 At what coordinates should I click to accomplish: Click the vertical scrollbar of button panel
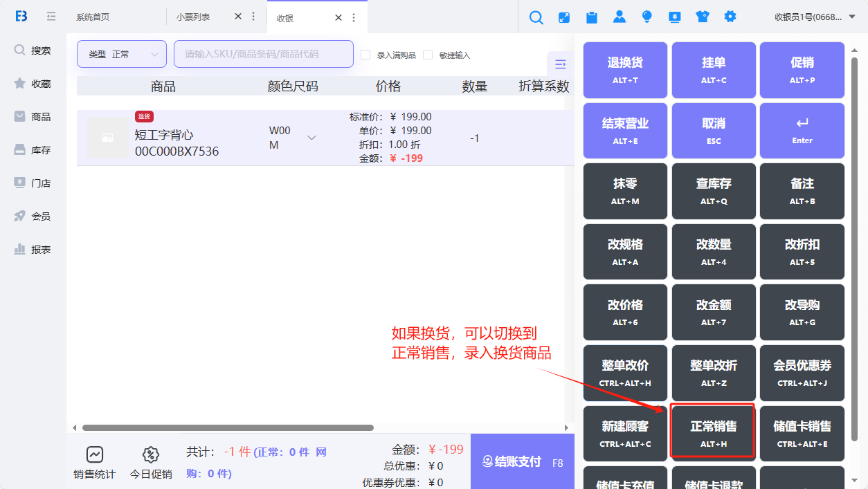click(855, 249)
